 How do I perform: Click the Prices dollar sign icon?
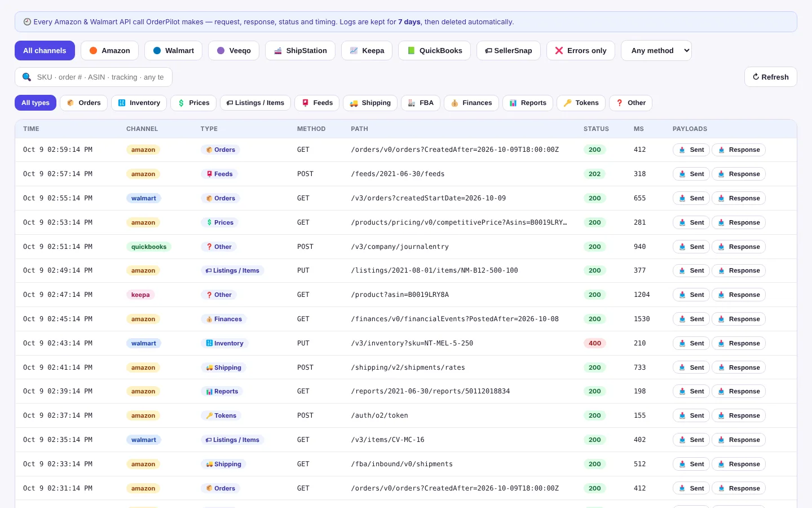182,103
